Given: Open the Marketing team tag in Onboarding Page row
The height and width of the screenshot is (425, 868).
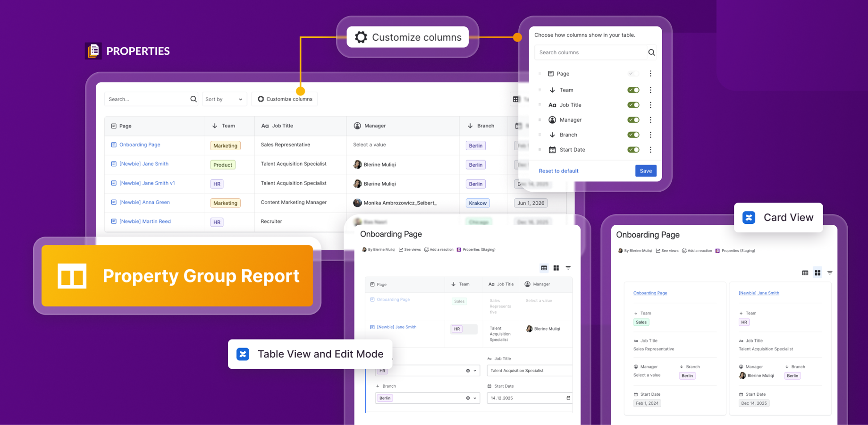Looking at the screenshot, I should pos(225,146).
